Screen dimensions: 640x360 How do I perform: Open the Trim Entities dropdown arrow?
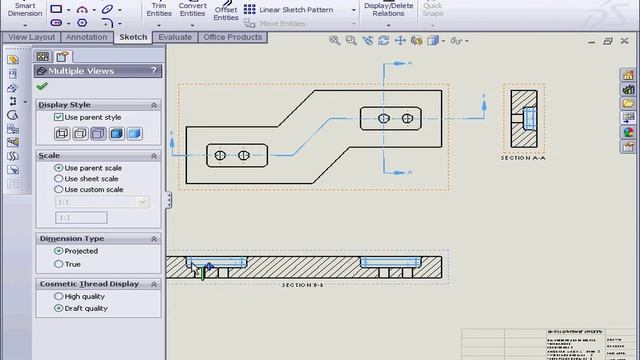pos(159,25)
